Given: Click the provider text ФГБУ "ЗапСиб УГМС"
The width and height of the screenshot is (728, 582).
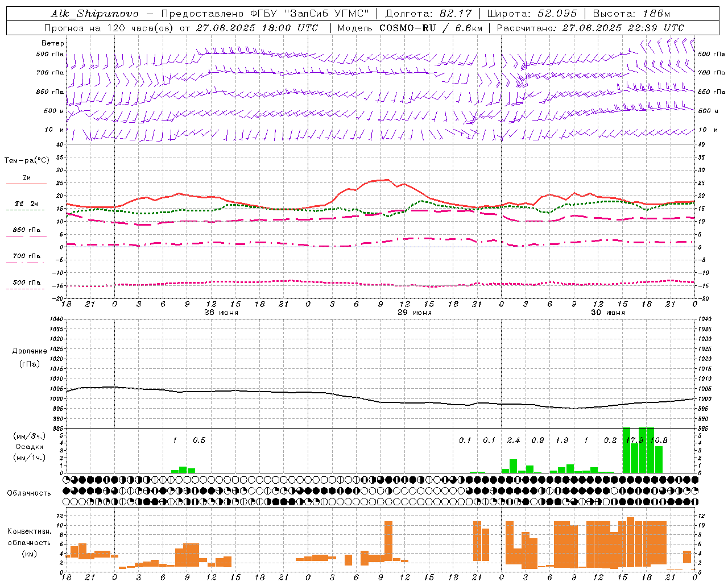Looking at the screenshot, I should click(x=310, y=14).
